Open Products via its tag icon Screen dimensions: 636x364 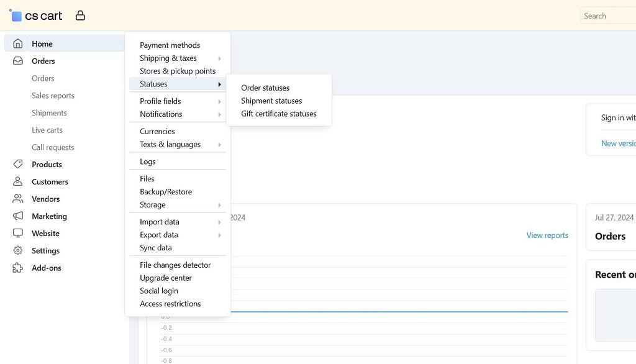(17, 164)
